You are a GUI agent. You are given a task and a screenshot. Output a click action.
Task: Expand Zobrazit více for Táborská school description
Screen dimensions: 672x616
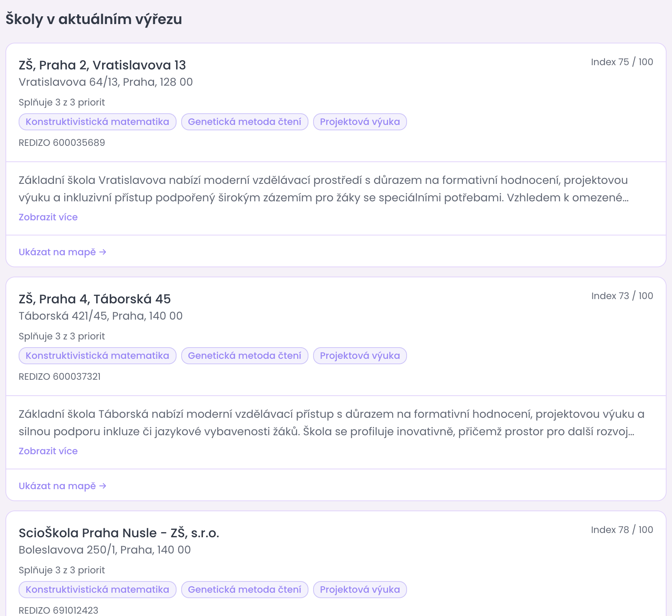coord(48,451)
